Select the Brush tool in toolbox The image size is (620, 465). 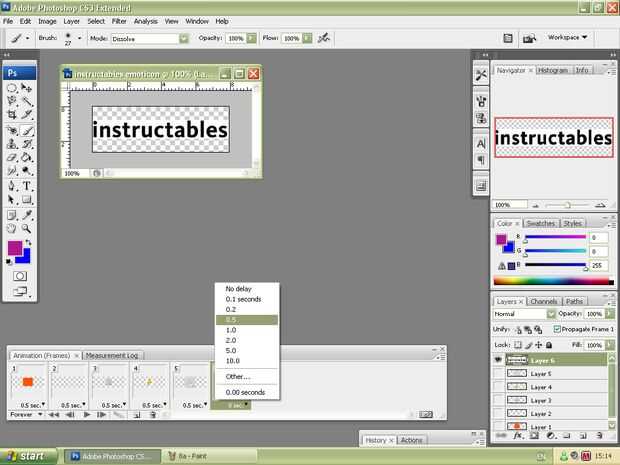(26, 130)
